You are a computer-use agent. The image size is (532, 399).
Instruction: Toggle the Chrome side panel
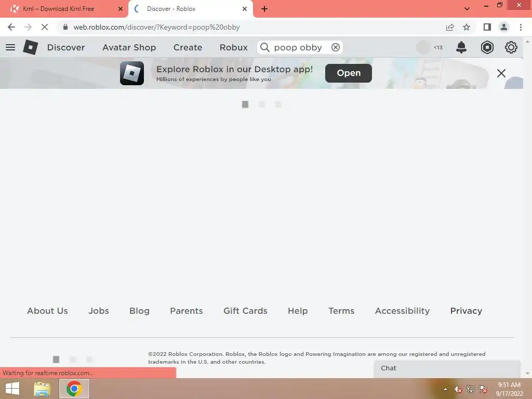(487, 27)
